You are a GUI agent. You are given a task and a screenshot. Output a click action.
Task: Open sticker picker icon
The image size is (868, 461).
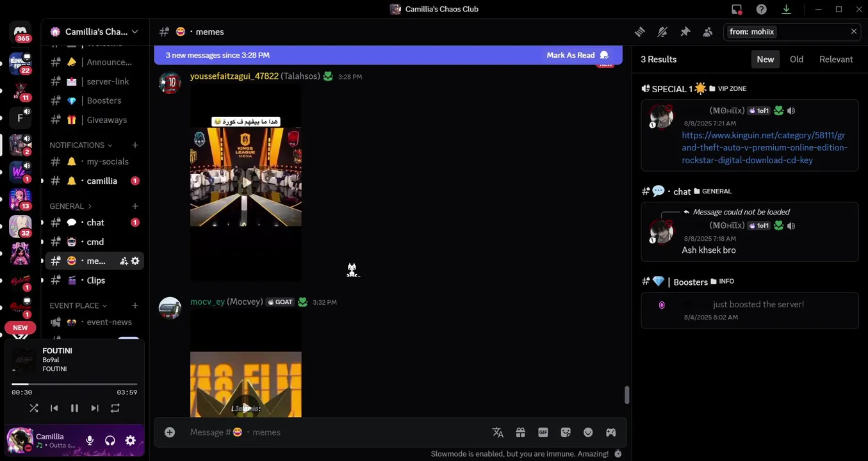coord(566,432)
